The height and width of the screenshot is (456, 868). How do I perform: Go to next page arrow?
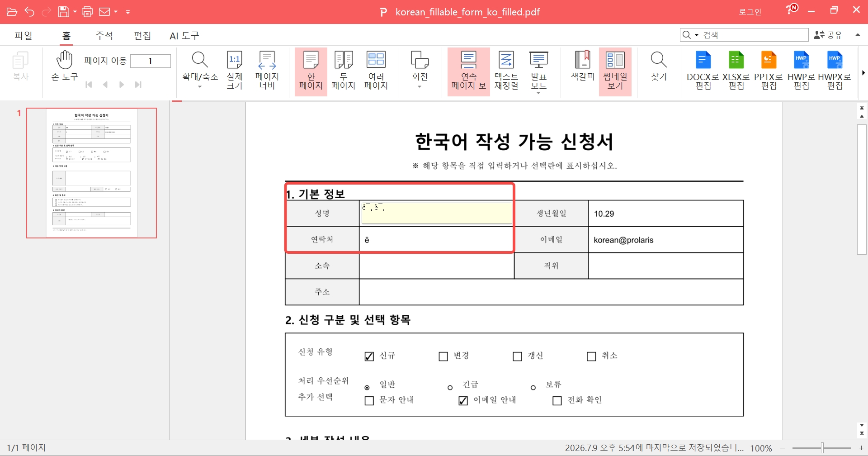click(x=122, y=85)
